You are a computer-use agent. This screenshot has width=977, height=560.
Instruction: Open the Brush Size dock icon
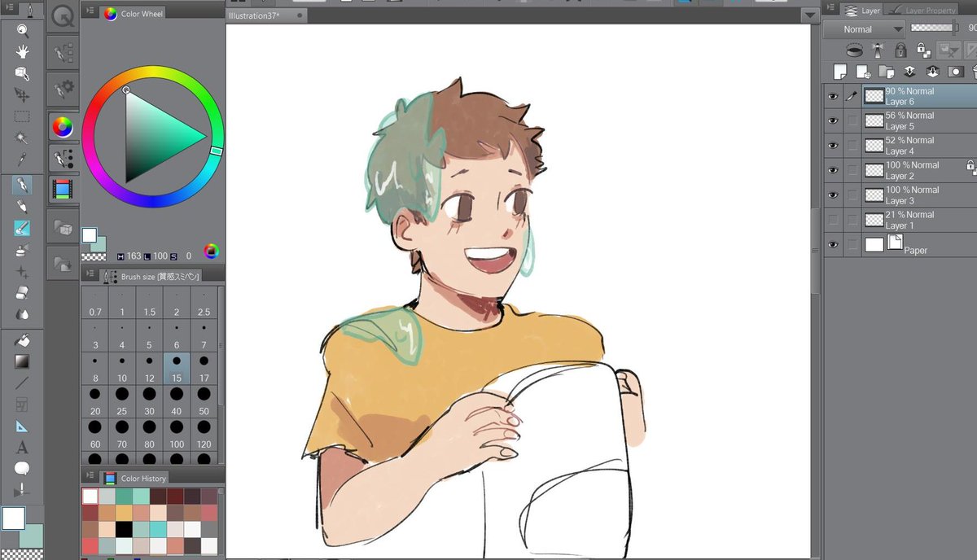63,157
